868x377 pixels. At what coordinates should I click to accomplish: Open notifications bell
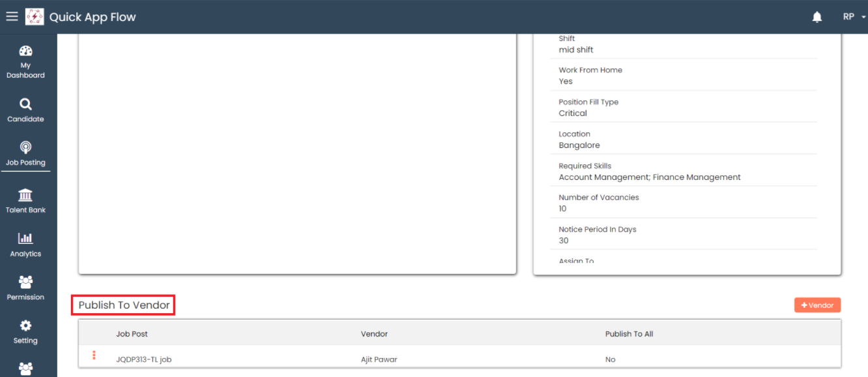coord(817,17)
